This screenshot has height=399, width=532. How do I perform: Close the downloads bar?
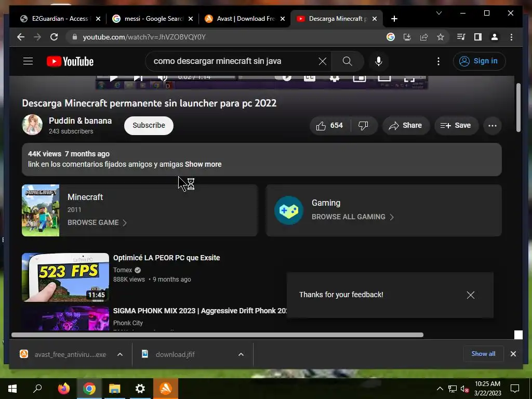coord(513,354)
